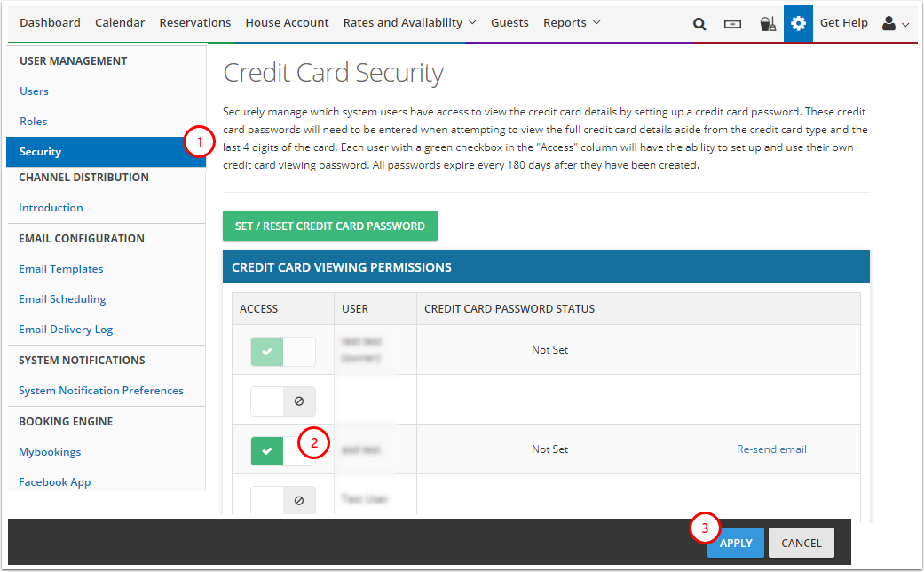The height and width of the screenshot is (572, 924).
Task: Open the Reports dropdown menu
Action: pyautogui.click(x=569, y=22)
